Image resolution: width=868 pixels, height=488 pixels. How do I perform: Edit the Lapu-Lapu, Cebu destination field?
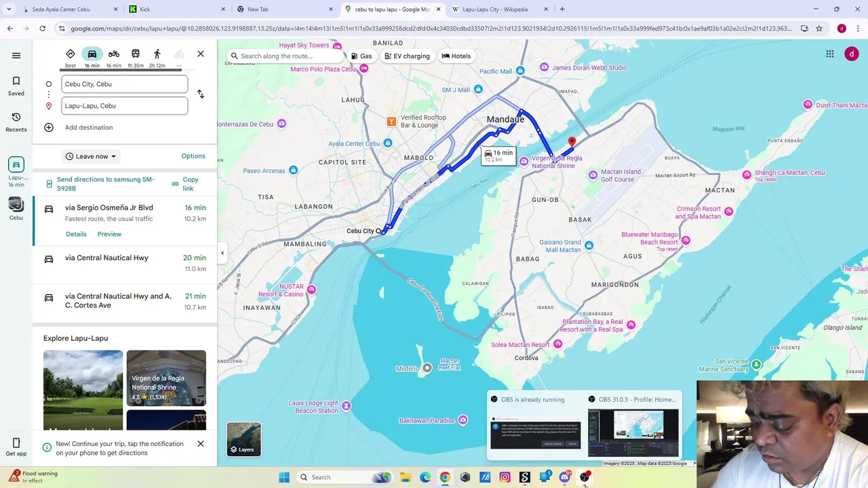click(x=125, y=106)
